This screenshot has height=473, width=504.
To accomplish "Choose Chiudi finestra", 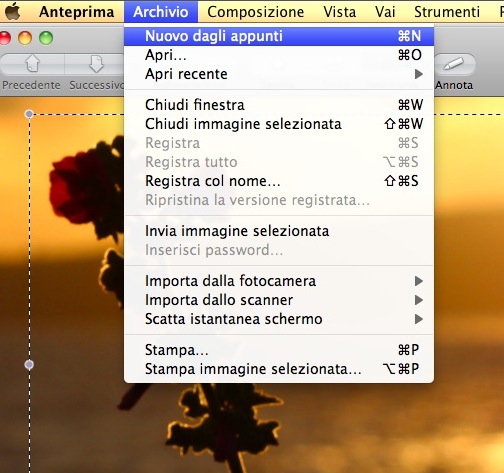I will [x=279, y=105].
